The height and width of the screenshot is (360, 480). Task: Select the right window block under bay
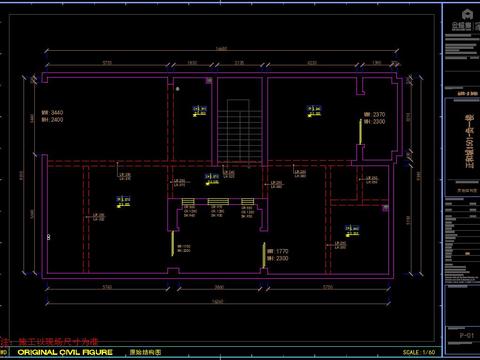click(248, 201)
